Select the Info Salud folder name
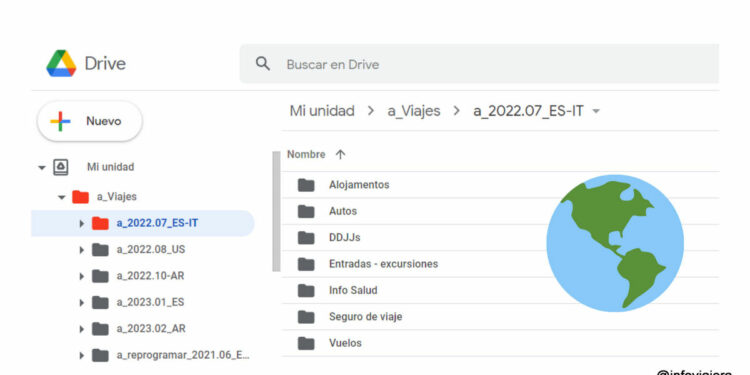 [x=353, y=290]
